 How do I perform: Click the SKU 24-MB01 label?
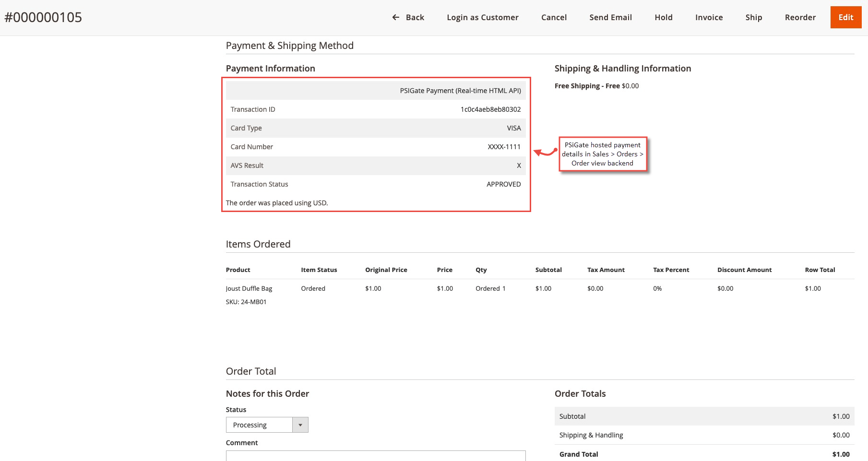pyautogui.click(x=245, y=302)
